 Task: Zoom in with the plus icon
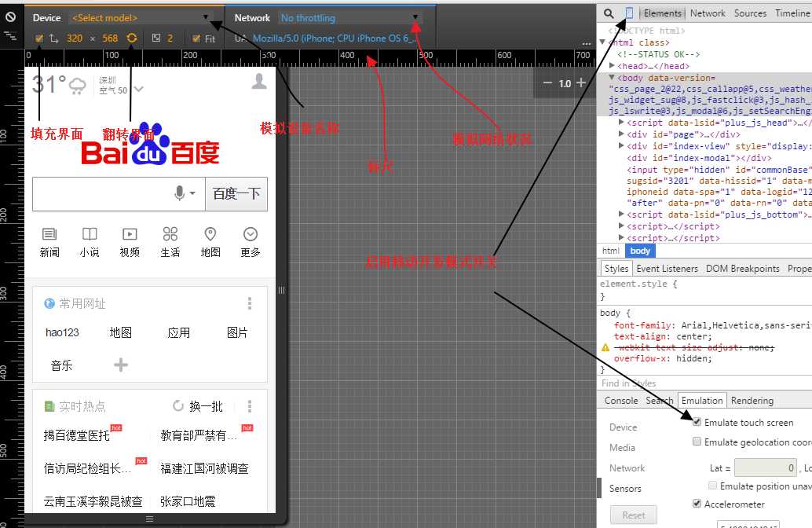tap(581, 83)
